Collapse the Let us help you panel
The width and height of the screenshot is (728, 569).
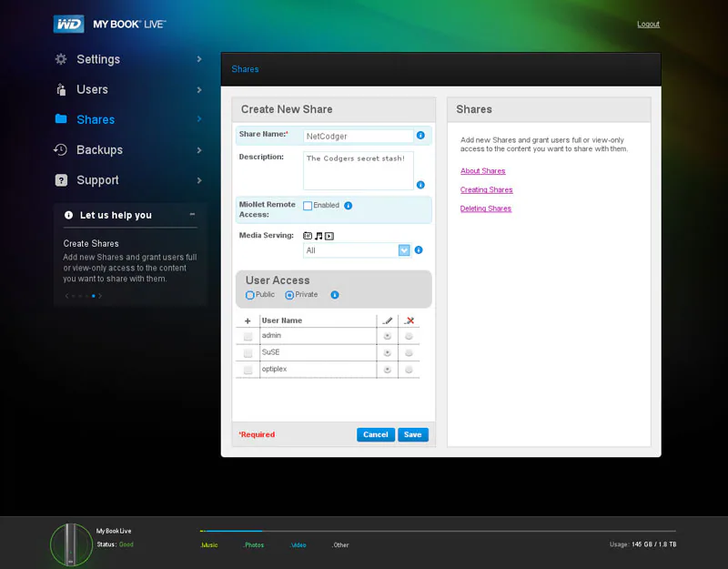pos(192,215)
